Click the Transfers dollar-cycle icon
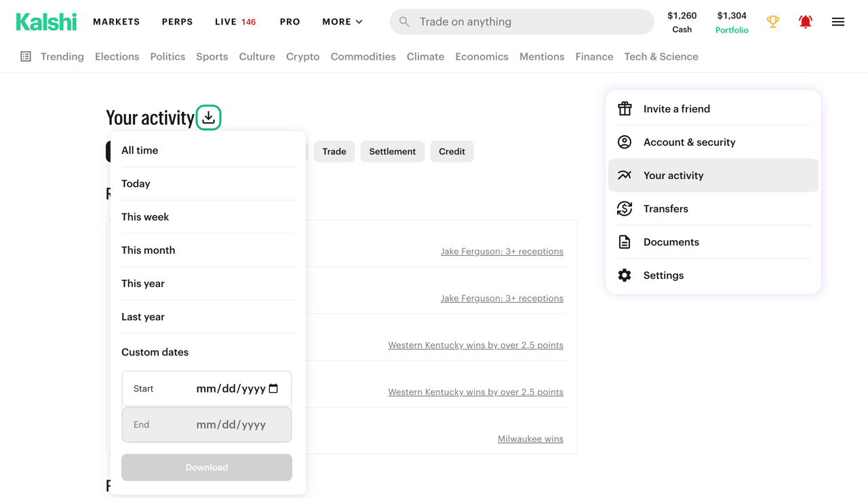Image resolution: width=868 pixels, height=498 pixels. (x=625, y=208)
